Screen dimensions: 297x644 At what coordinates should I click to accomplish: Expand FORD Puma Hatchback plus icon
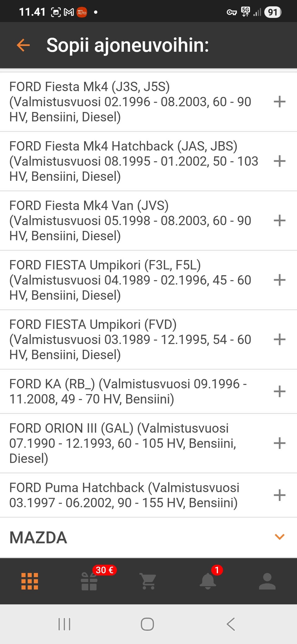coord(279,495)
